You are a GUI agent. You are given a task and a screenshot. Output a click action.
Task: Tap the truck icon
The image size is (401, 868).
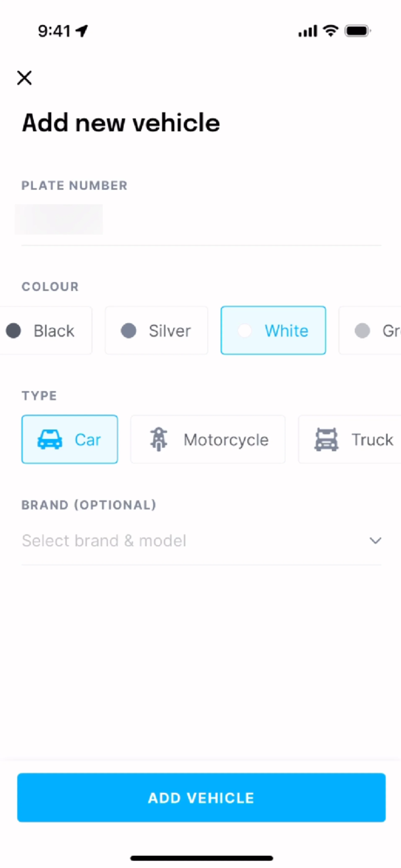click(326, 439)
